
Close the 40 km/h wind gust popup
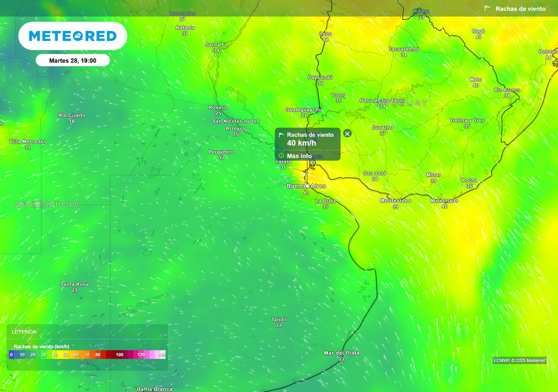tap(347, 133)
